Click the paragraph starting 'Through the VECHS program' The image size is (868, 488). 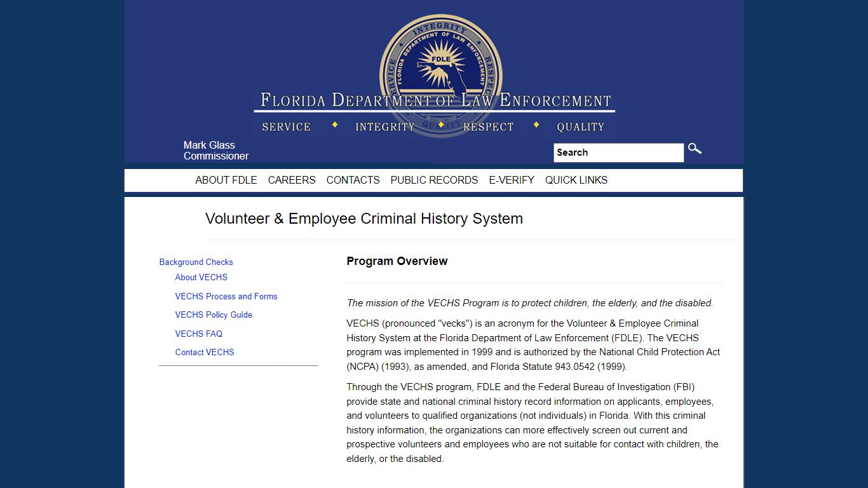click(x=532, y=423)
